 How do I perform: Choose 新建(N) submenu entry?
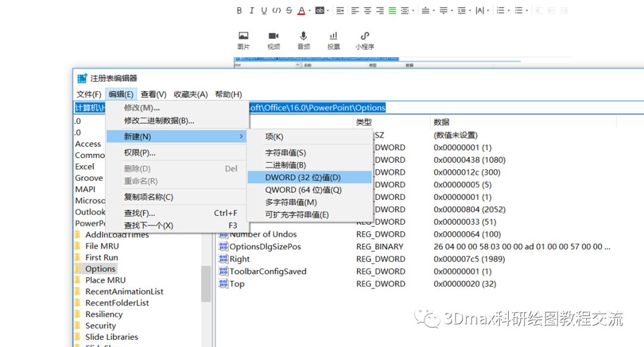[177, 137]
